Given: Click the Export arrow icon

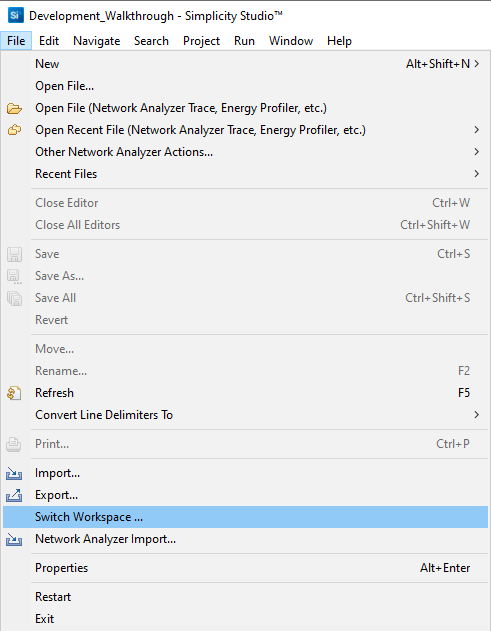Looking at the screenshot, I should click(x=14, y=495).
